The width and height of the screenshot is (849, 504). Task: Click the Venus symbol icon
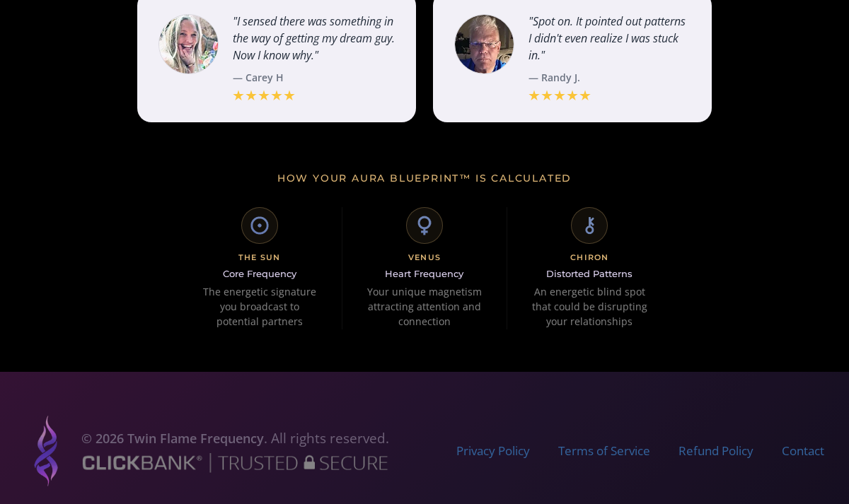[424, 225]
